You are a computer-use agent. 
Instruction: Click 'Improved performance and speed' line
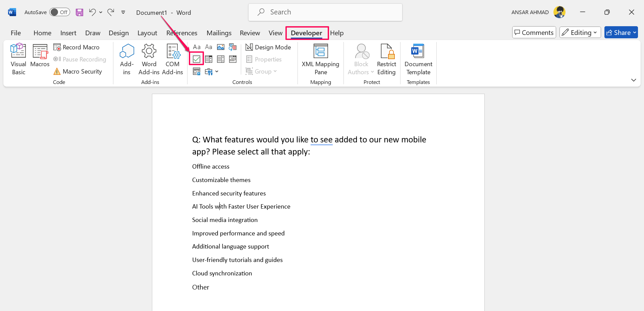click(238, 233)
